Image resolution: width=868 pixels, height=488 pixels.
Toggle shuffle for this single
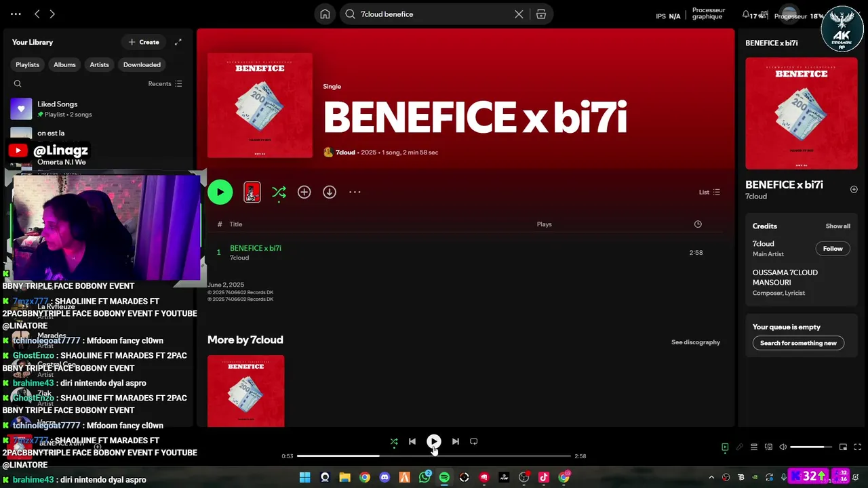click(x=279, y=192)
